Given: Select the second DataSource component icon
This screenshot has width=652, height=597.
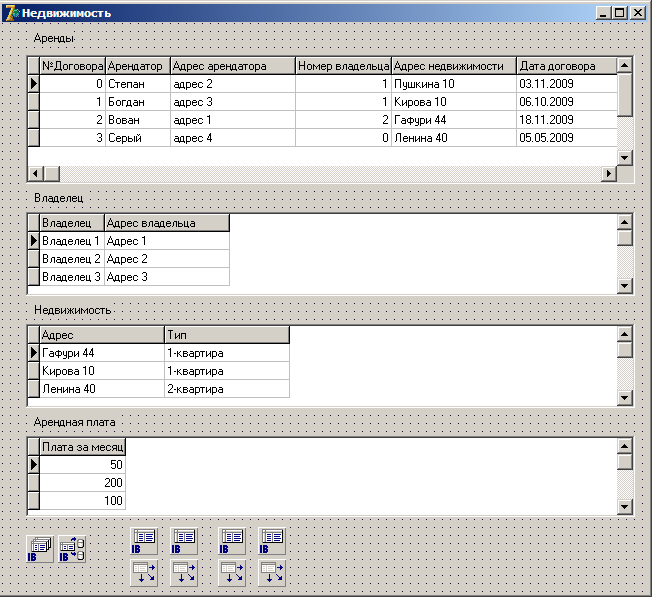Looking at the screenshot, I should [184, 573].
